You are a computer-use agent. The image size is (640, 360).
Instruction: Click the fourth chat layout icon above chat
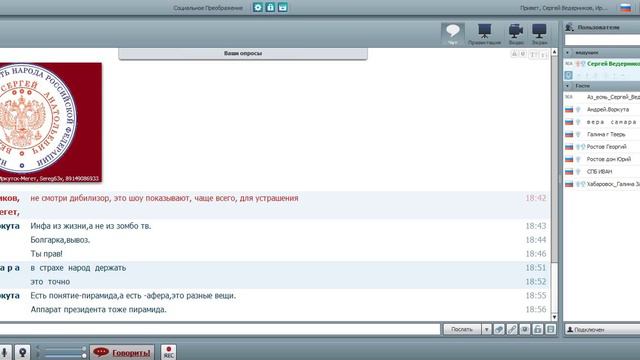pyautogui.click(x=543, y=55)
